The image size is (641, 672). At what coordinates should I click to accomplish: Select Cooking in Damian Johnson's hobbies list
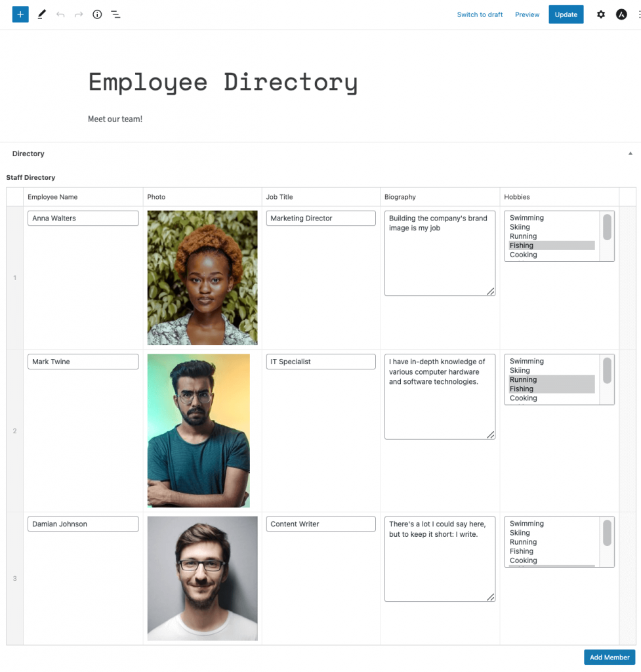pos(552,560)
